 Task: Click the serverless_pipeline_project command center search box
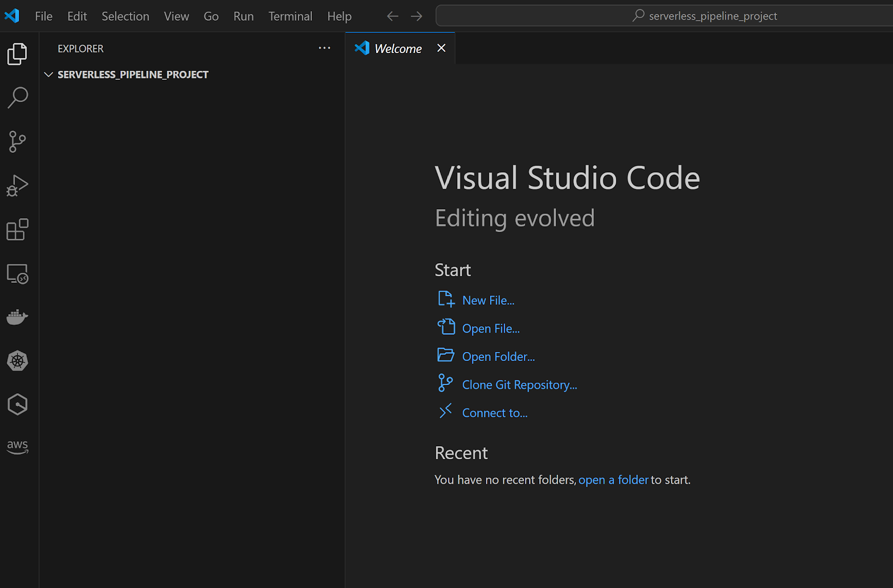tap(664, 16)
